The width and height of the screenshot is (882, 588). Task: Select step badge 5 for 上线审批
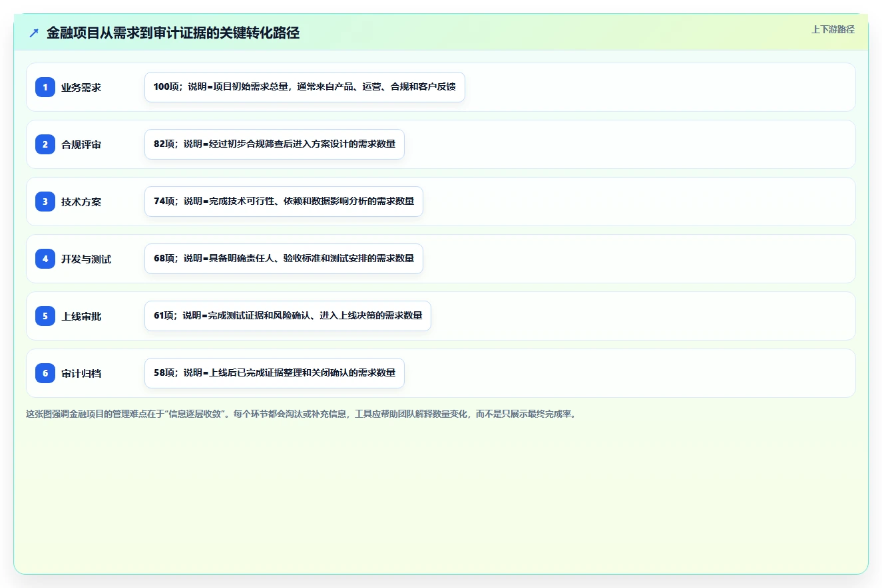coord(45,316)
